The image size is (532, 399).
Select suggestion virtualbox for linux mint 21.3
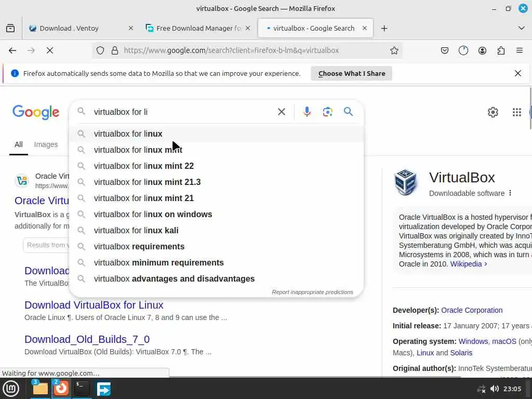217,182
